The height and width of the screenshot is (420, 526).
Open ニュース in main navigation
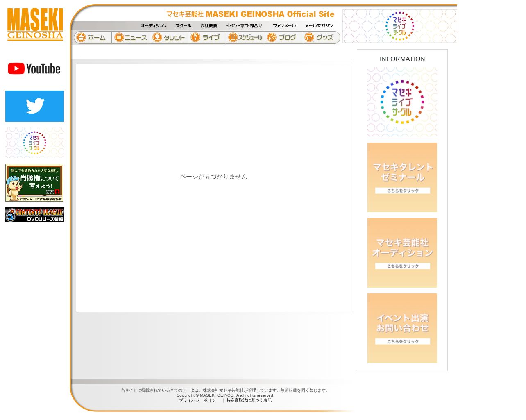[x=131, y=37]
